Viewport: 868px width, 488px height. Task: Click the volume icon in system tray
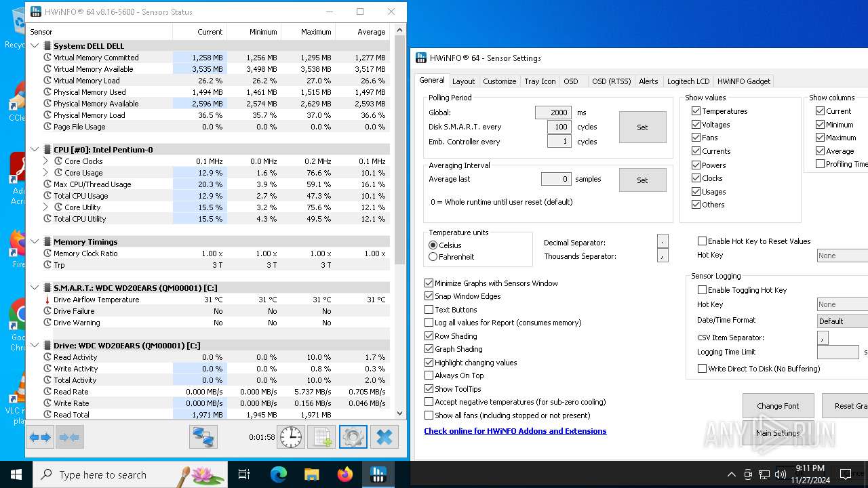[x=780, y=474]
